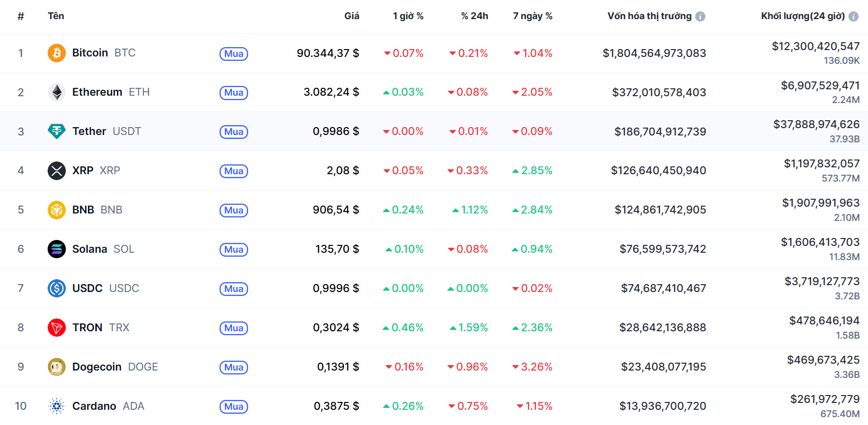Click the Mua button for Dogecoin
The image size is (868, 425).
[x=234, y=368]
